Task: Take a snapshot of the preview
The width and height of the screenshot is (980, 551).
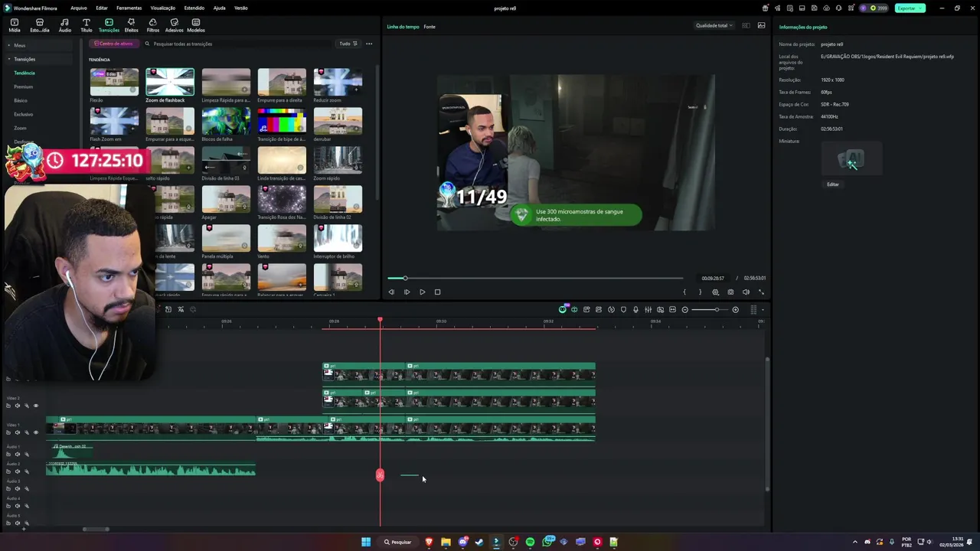Action: click(730, 292)
